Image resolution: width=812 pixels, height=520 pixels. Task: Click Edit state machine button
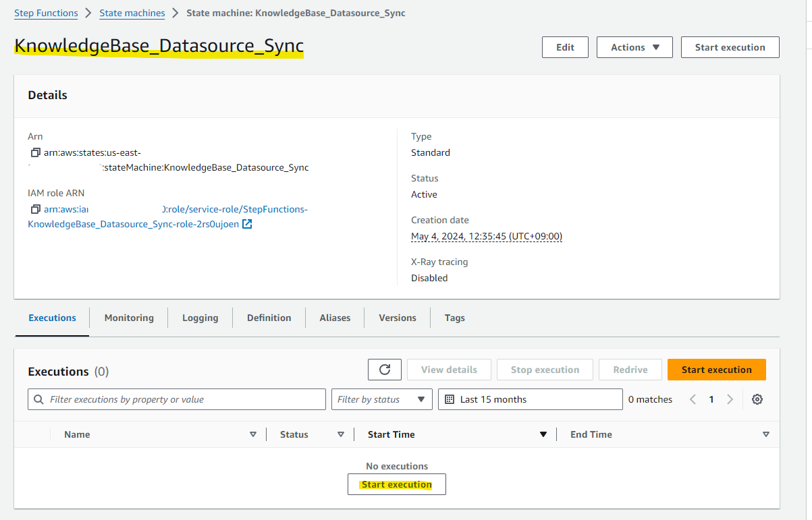point(565,47)
